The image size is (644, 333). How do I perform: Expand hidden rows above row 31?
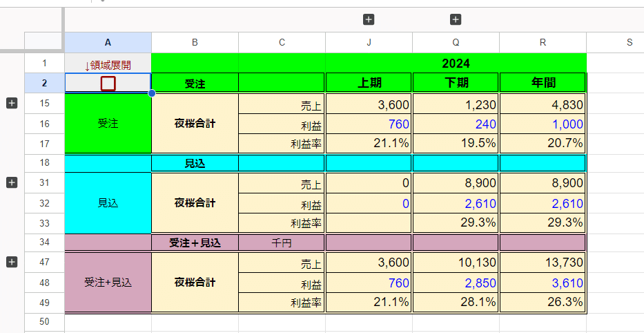click(x=12, y=182)
